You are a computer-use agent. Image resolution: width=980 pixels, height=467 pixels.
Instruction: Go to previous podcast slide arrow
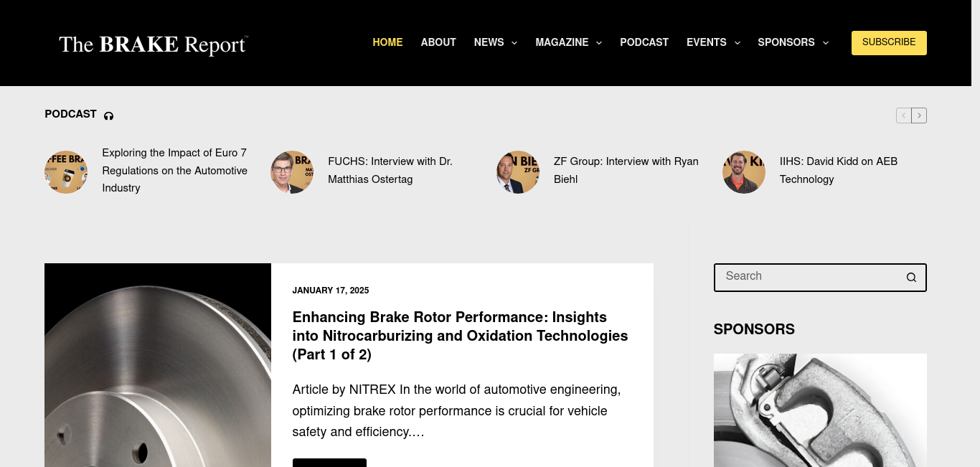904,115
